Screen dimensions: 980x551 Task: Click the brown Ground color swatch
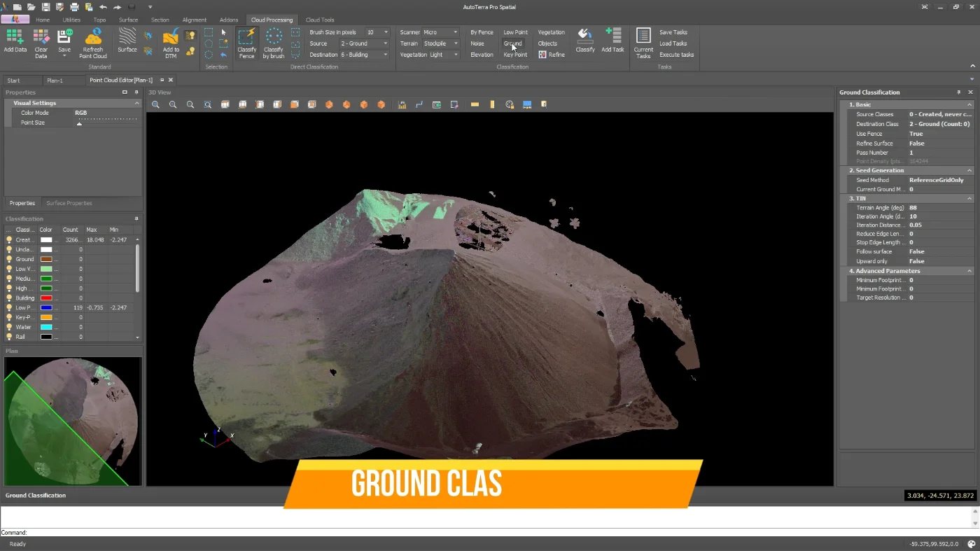tap(46, 259)
